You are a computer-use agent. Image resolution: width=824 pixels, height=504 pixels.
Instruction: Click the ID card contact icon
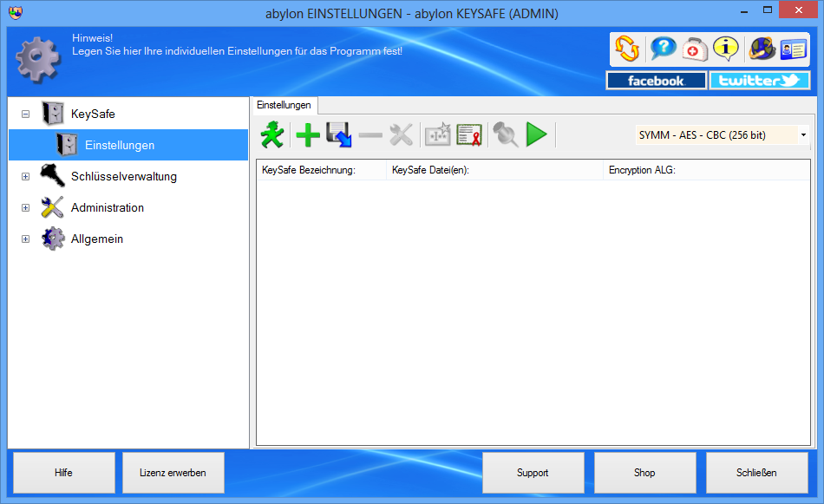[x=794, y=49]
